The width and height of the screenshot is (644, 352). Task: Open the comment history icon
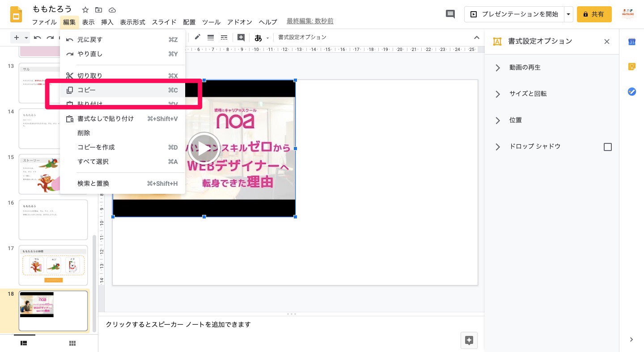pyautogui.click(x=450, y=14)
